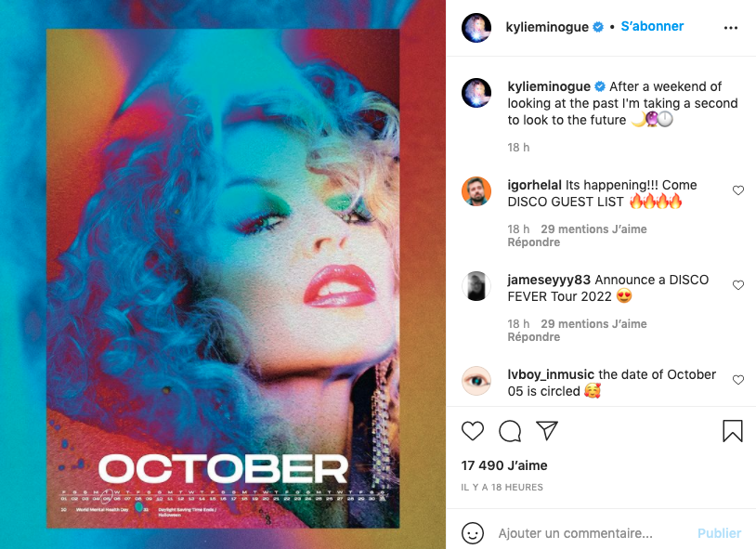This screenshot has width=756, height=549.
Task: Share post via paper plane icon
Action: (x=547, y=430)
